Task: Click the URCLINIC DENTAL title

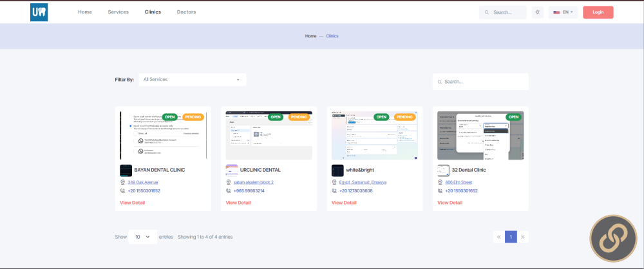Action: pyautogui.click(x=260, y=170)
